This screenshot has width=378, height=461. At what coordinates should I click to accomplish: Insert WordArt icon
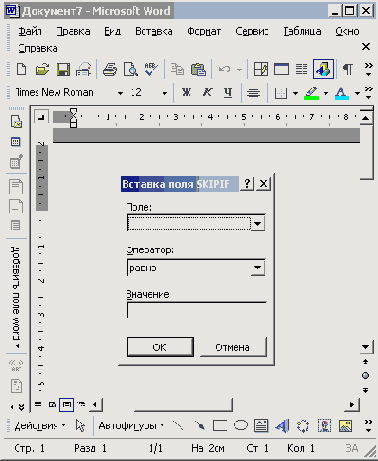[282, 426]
